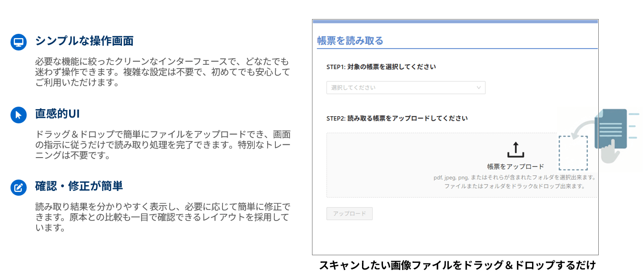This screenshot has width=644, height=280.
Task: Click the upload arrow icon in the drop zone
Action: (x=515, y=150)
